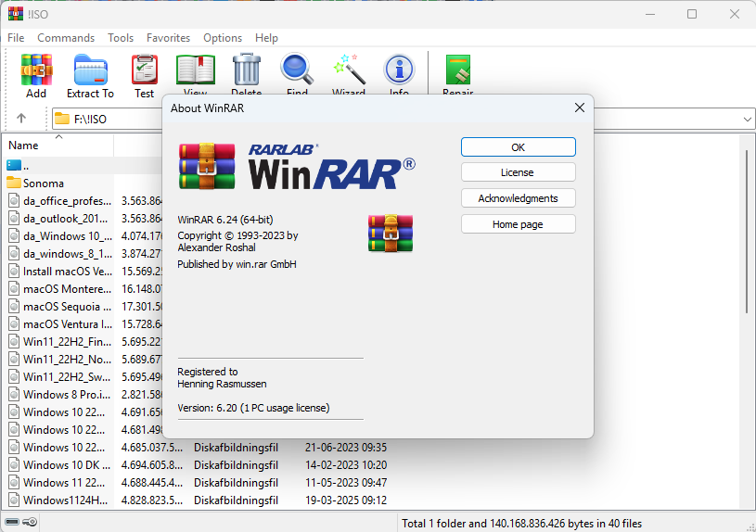
Task: Click the Find magnifier toolbar icon
Action: coord(297,70)
